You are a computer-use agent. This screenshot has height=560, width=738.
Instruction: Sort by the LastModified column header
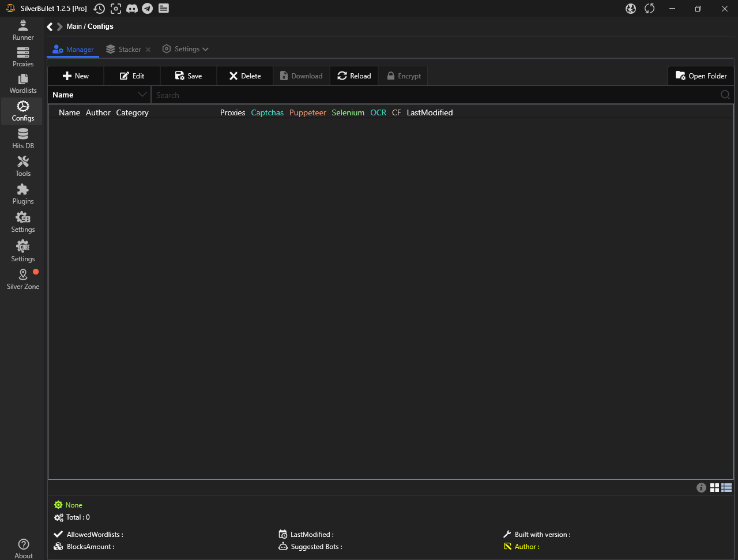(430, 112)
